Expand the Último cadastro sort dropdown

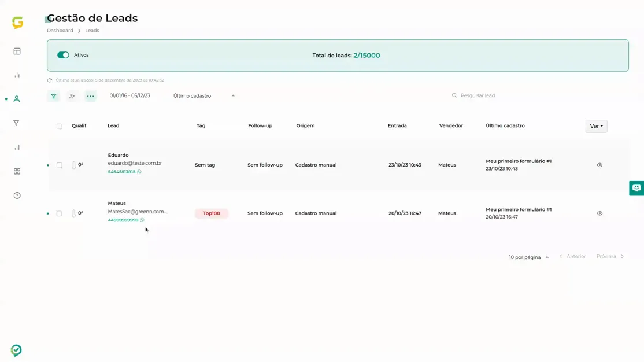[203, 96]
